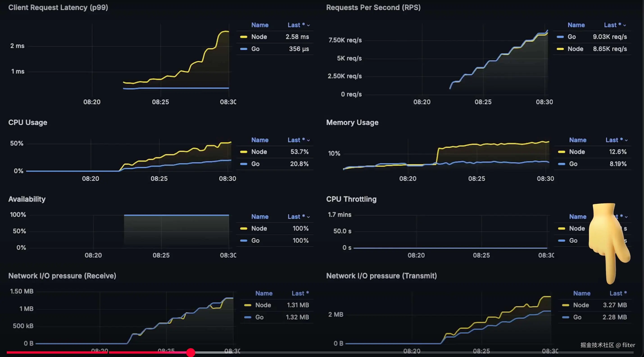
Task: Open Memory Usage panel title menu
Action: click(352, 123)
